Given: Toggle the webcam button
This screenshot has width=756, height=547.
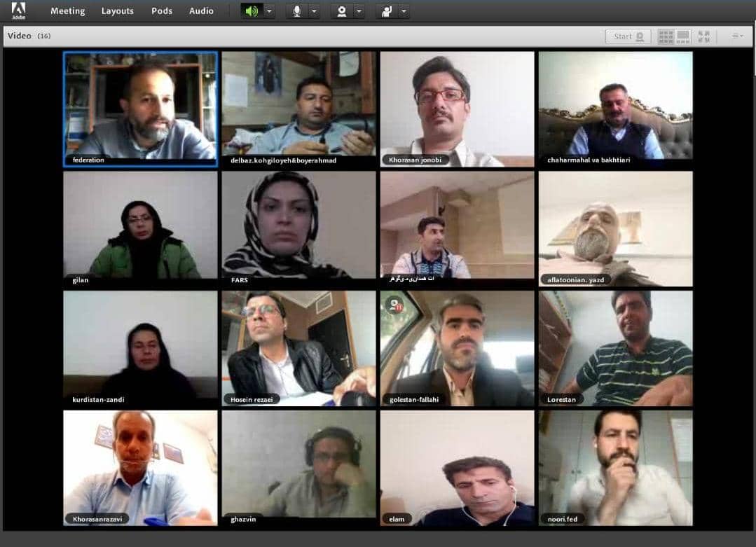Looking at the screenshot, I should click(x=341, y=11).
